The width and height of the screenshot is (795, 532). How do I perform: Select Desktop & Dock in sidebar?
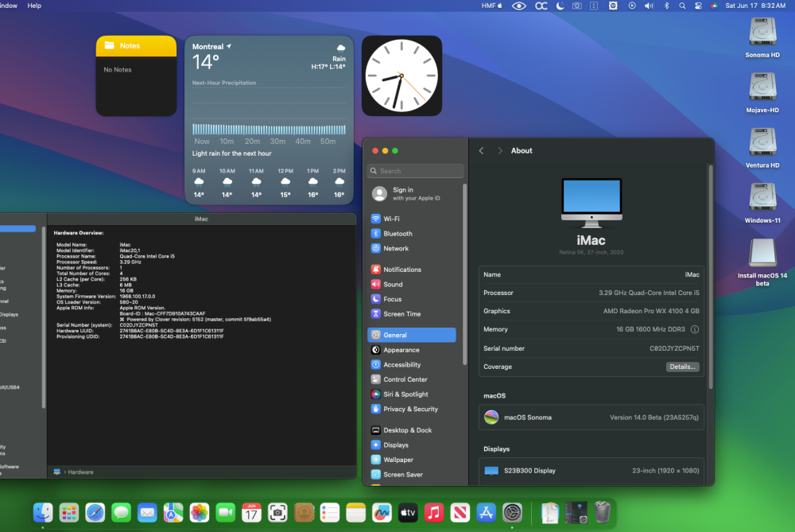click(x=412, y=430)
